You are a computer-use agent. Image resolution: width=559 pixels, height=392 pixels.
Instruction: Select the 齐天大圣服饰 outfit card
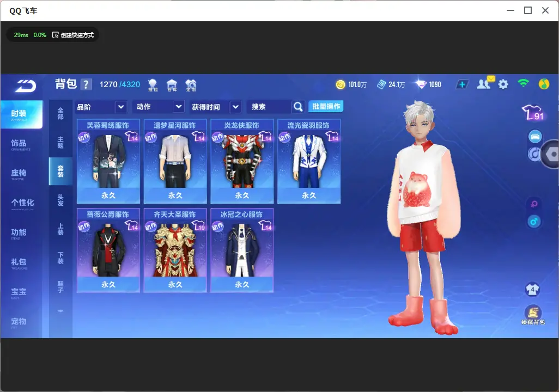coord(175,250)
